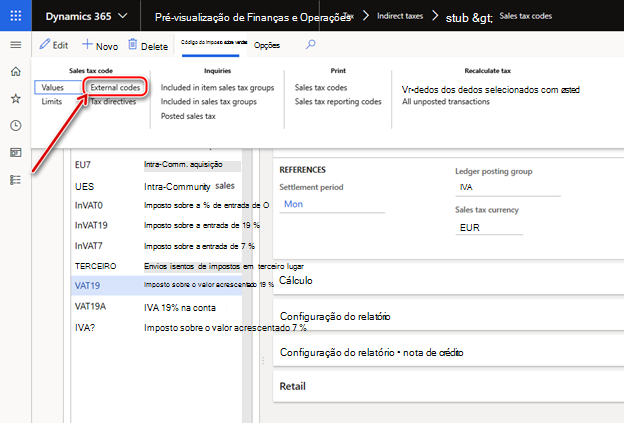624x423 pixels.
Task: Expand the Configuração do relatório section
Action: tap(448, 316)
